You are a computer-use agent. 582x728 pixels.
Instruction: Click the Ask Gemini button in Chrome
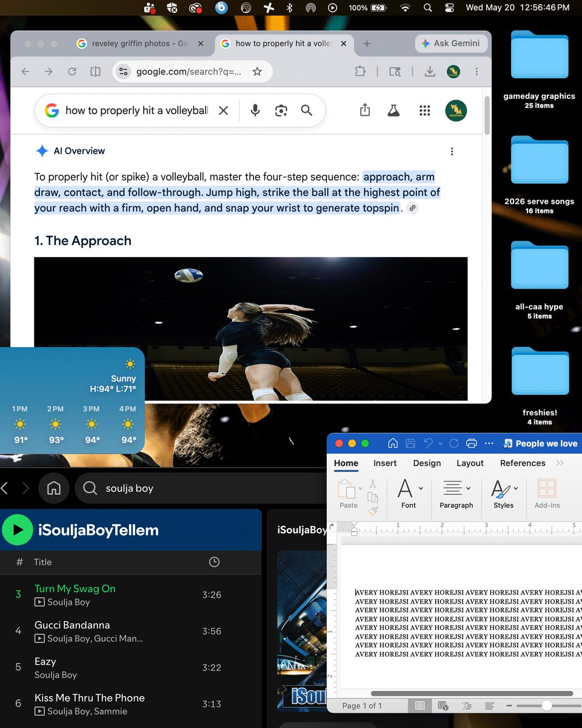[451, 43]
